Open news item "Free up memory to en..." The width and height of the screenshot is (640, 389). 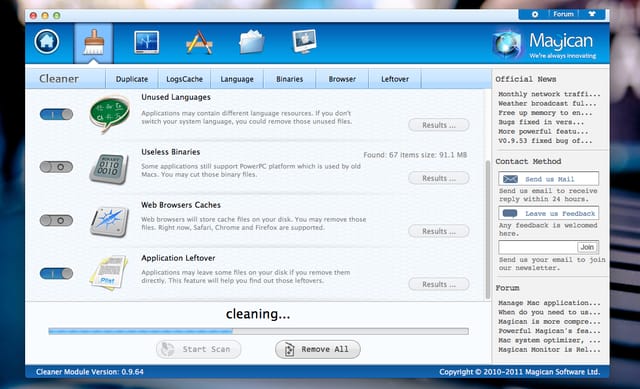click(x=545, y=113)
